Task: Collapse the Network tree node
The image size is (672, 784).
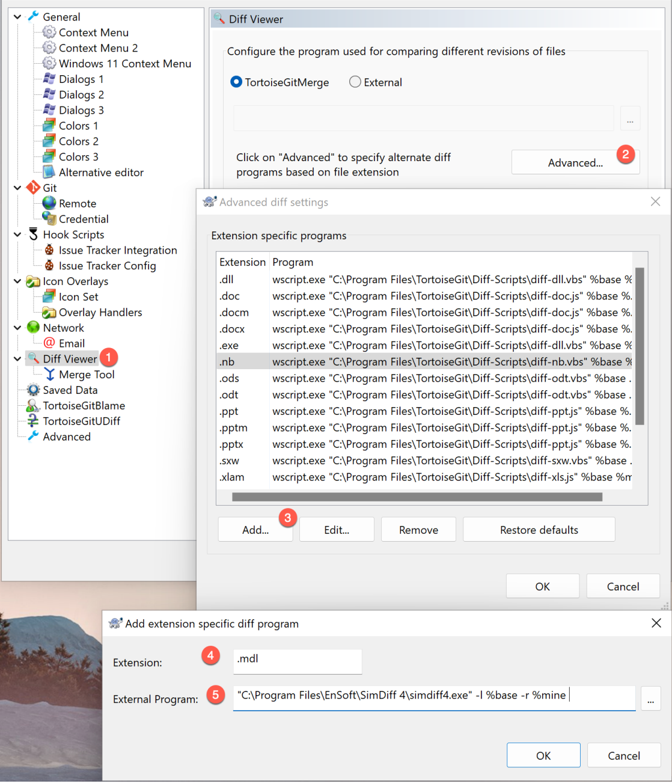Action: (x=17, y=328)
